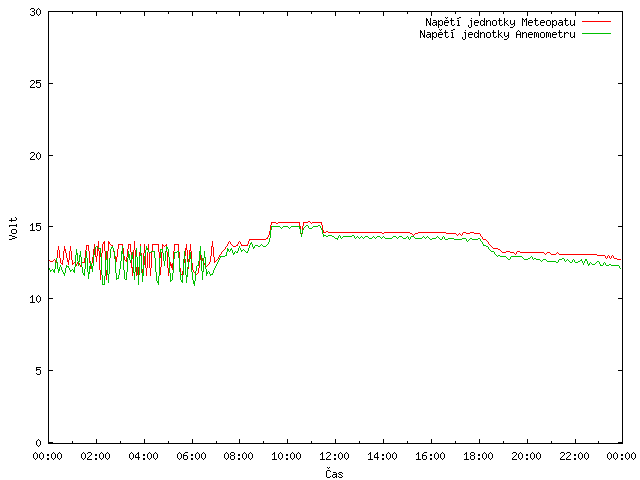Click the y-axis value 20
The image size is (640, 480).
point(36,156)
